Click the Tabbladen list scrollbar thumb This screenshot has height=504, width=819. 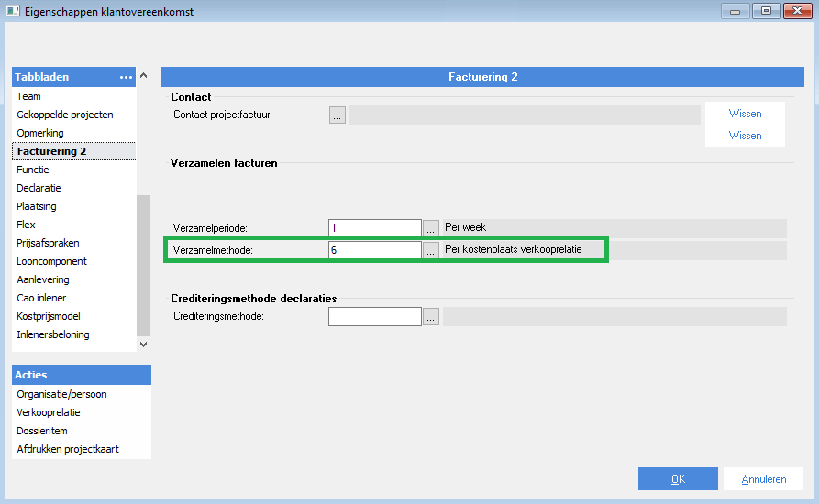pos(144,266)
